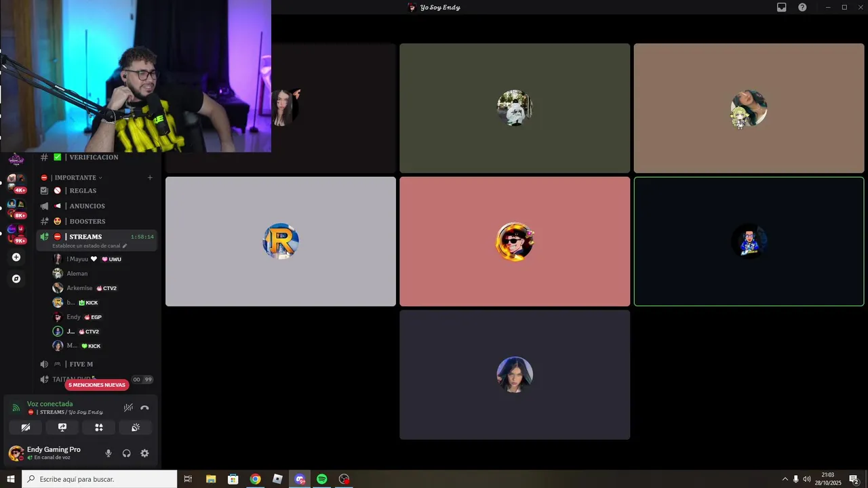The image size is (868, 488).
Task: Turn on camera in voice panel
Action: (x=26, y=428)
